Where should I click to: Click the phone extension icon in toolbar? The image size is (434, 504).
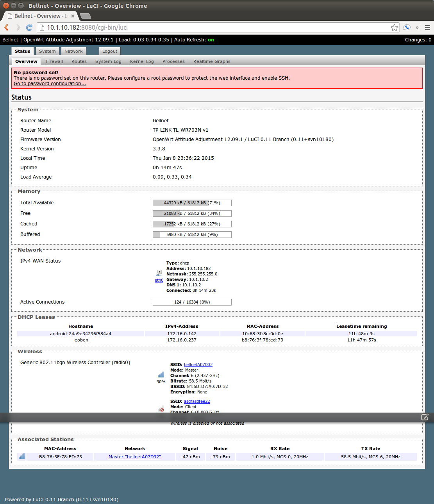coord(407,27)
